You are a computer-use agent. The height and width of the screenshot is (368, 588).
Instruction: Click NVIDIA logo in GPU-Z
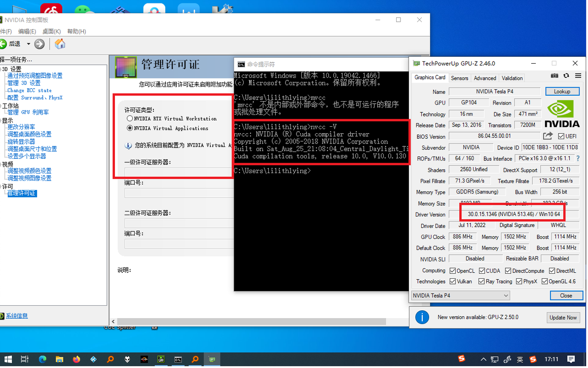click(x=562, y=114)
